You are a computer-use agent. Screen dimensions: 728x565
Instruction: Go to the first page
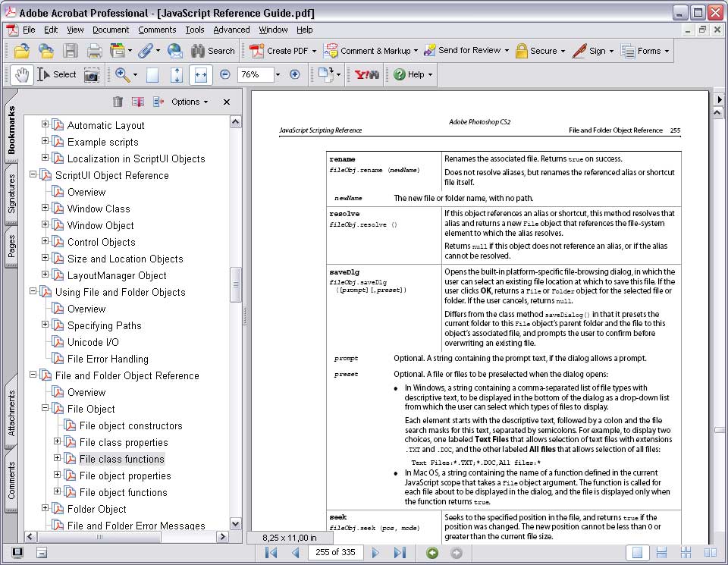coord(271,552)
